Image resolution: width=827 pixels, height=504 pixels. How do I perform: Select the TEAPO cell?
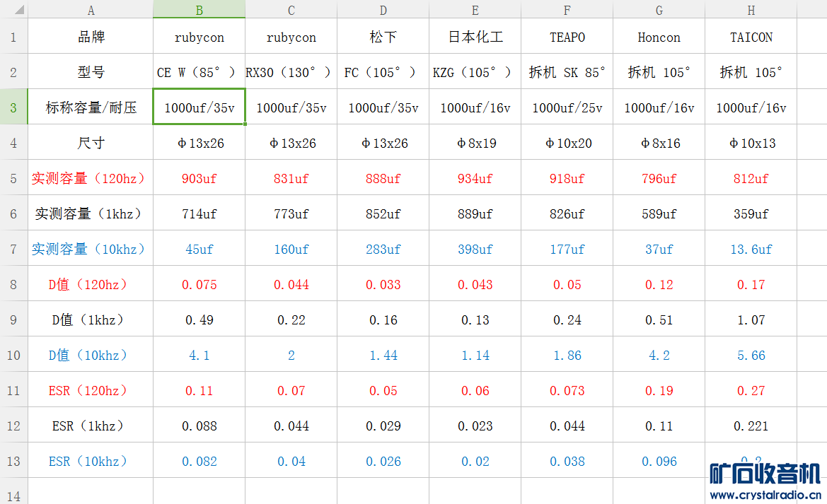point(567,36)
